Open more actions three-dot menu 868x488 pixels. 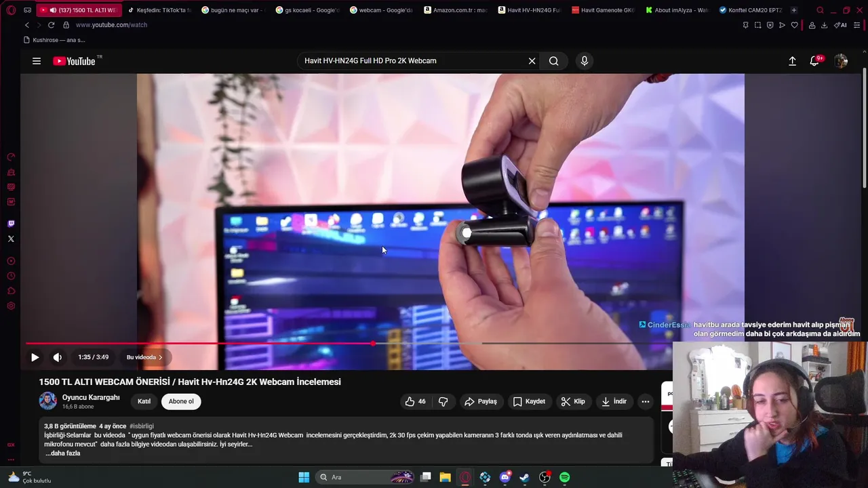click(x=646, y=401)
